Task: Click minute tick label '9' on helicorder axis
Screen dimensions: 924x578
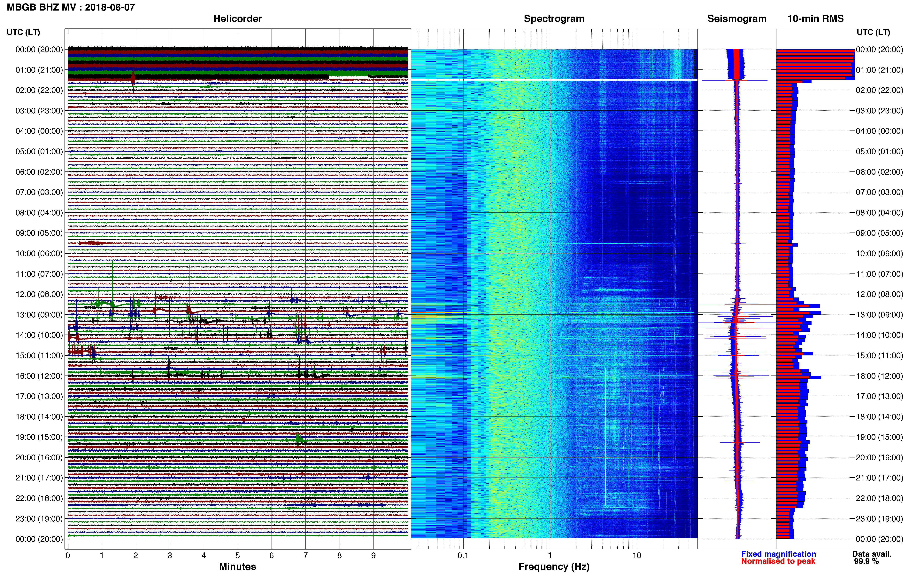Action: [373, 555]
